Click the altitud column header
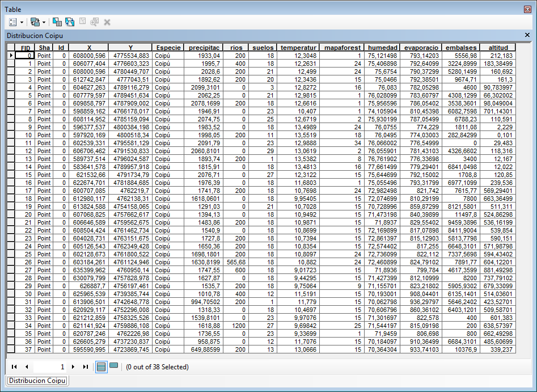 point(498,48)
